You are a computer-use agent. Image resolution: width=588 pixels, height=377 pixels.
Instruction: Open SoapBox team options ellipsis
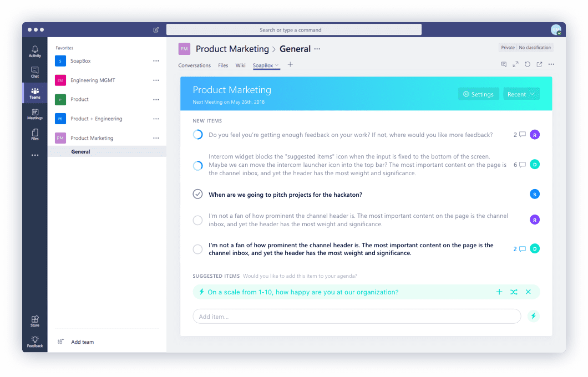[x=156, y=61]
